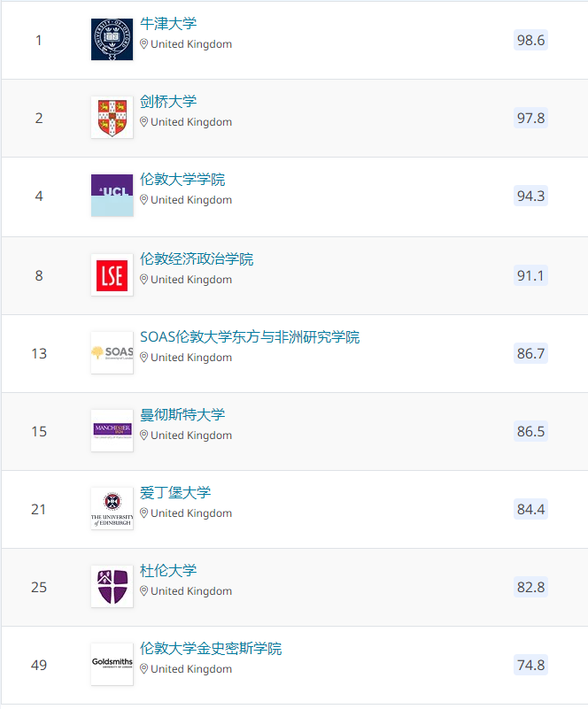Open the 伦敦经济政治学院 link
Image resolution: width=588 pixels, height=709 pixels.
click(197, 259)
